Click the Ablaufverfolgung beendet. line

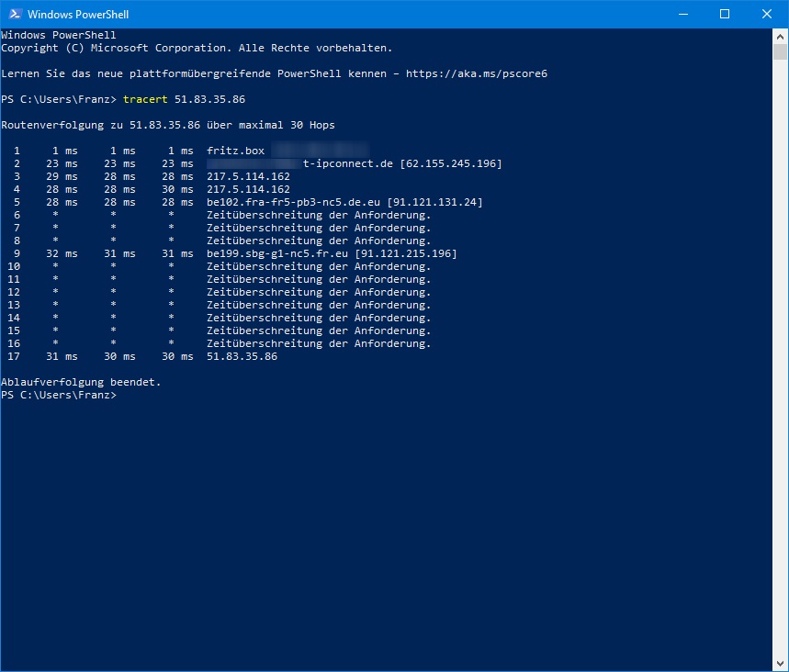[x=81, y=382]
